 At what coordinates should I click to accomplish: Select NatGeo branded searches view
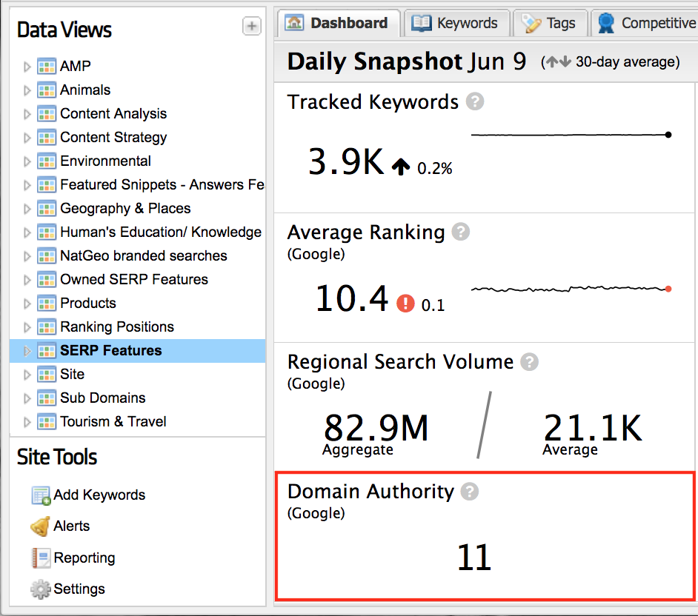(143, 255)
